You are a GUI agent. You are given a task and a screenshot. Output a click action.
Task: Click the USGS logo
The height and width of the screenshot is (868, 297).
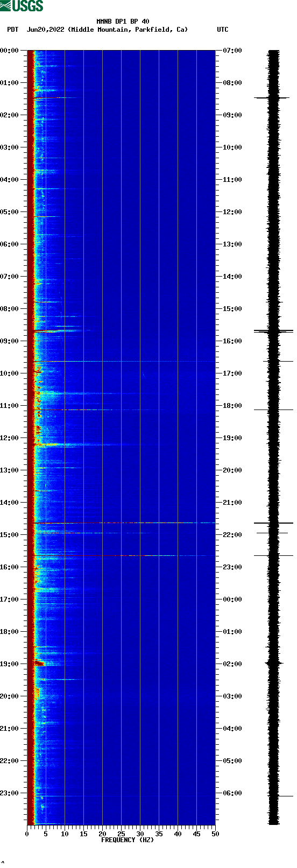coord(22,6)
